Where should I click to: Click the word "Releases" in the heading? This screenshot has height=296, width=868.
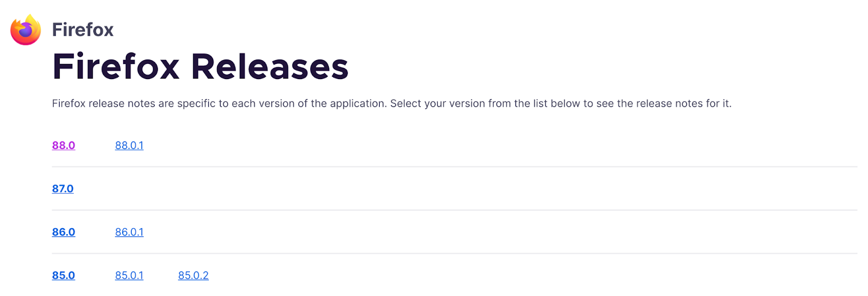(x=270, y=67)
